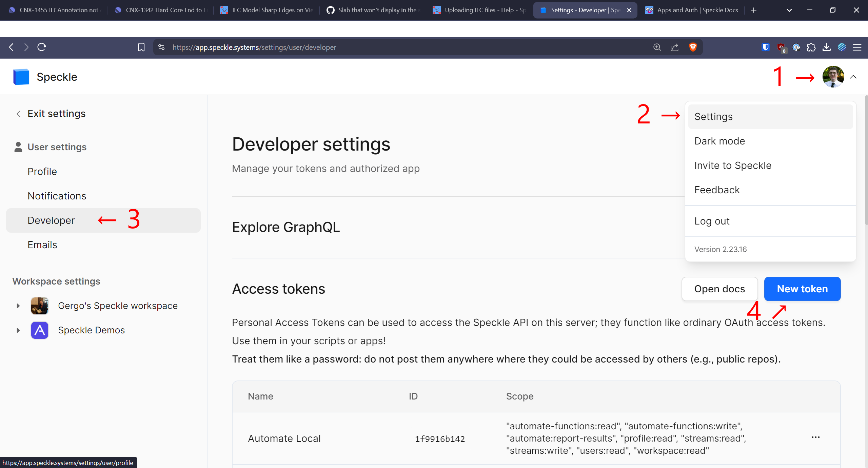The width and height of the screenshot is (868, 468).
Task: Click Gergo's Speckle workspace label
Action: pos(118,306)
